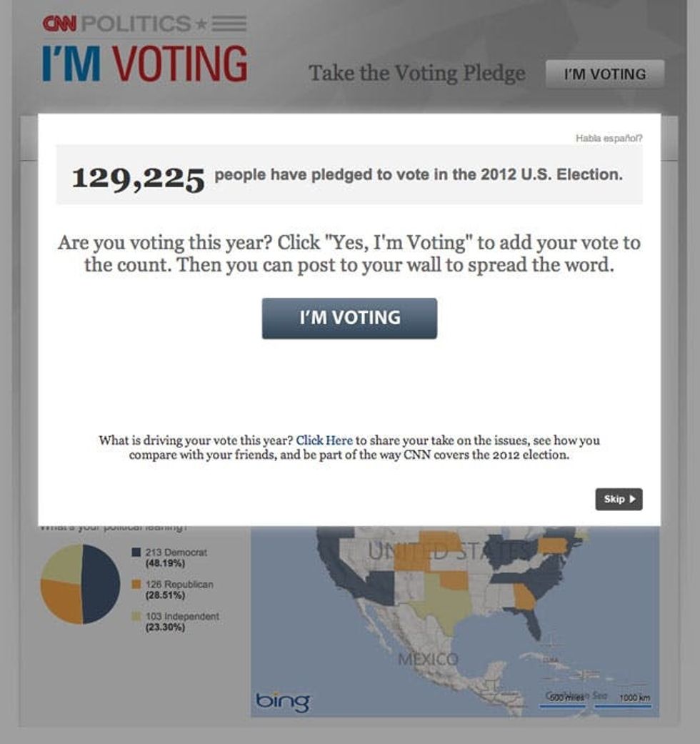Follow the Click Here link to share your take
Screen dimensions: 700x744
coord(324,440)
